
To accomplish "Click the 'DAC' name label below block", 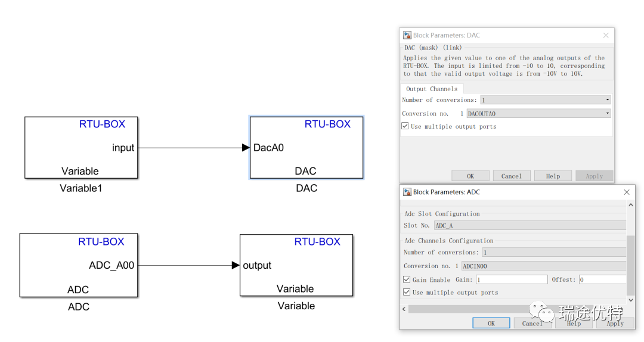I will pyautogui.click(x=306, y=188).
